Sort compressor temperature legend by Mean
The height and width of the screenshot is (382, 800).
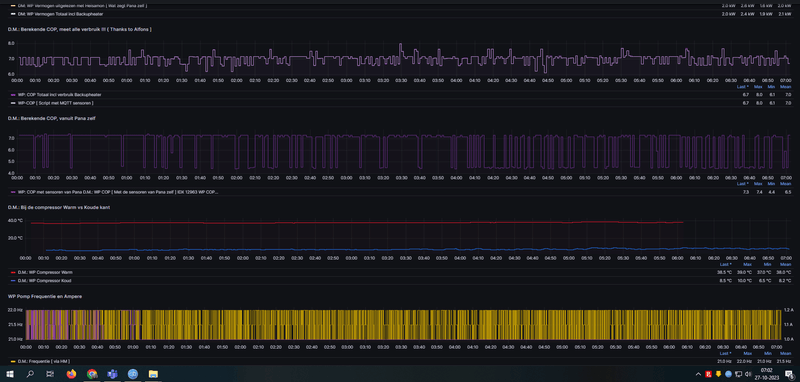tap(785, 264)
